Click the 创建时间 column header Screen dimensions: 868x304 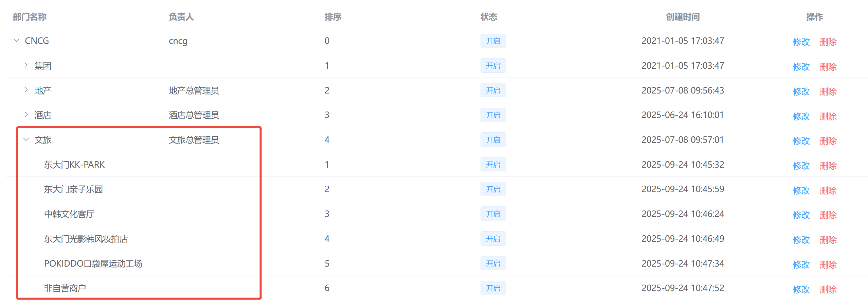point(683,17)
